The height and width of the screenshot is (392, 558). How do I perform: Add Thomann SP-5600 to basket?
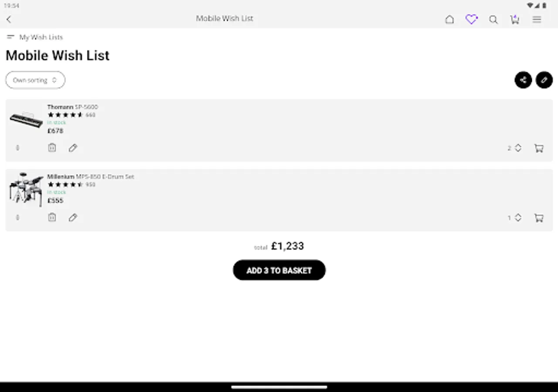pos(539,148)
